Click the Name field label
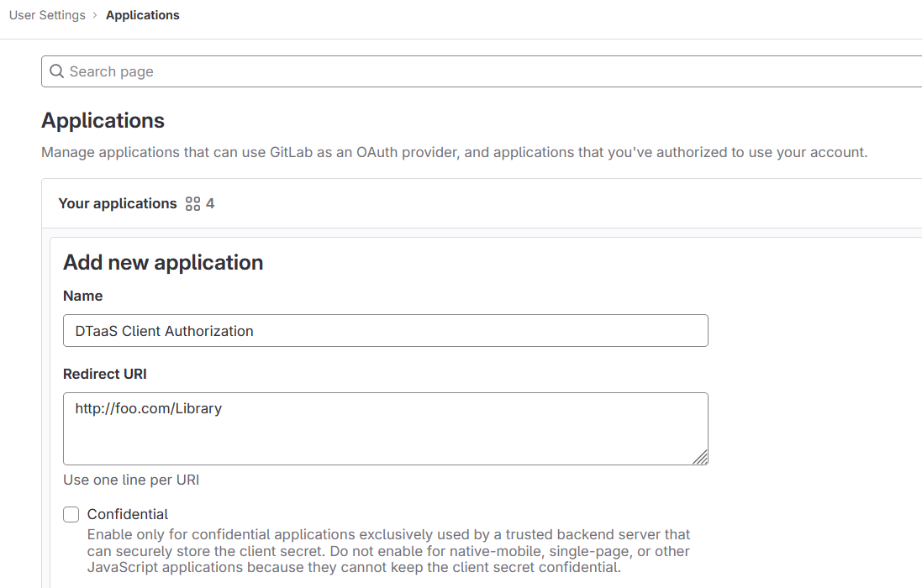 point(82,296)
